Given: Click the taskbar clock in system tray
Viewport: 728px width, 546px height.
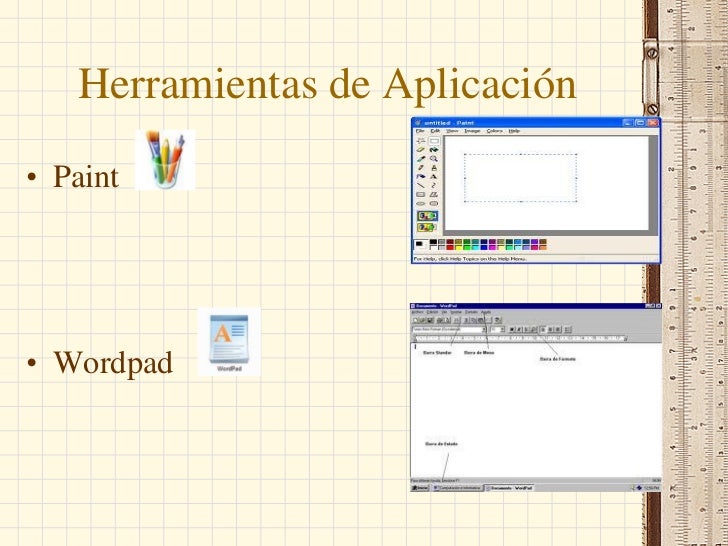Looking at the screenshot, I should 653,488.
